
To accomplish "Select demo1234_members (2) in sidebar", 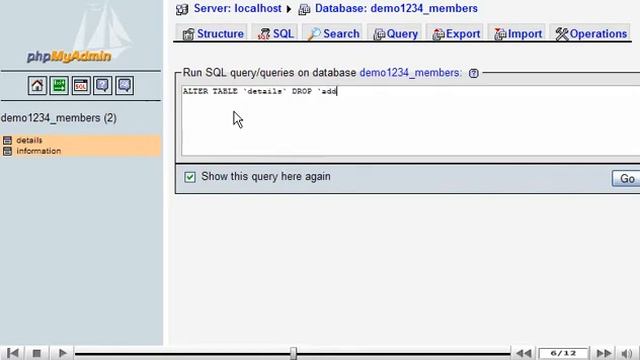I will [59, 118].
